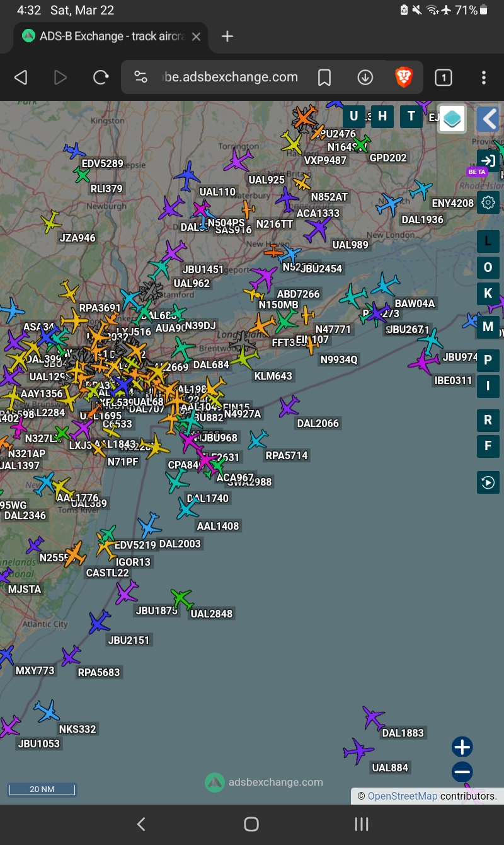
Task: Reload the page
Action: click(x=101, y=77)
